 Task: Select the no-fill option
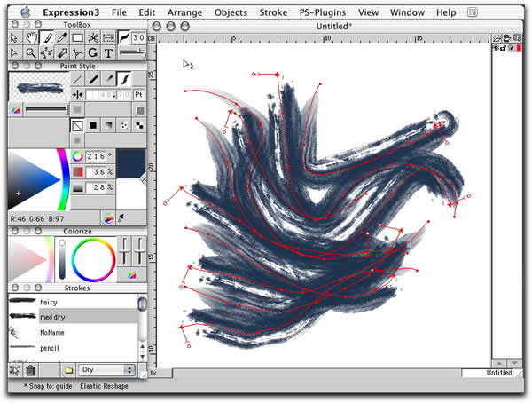point(77,125)
